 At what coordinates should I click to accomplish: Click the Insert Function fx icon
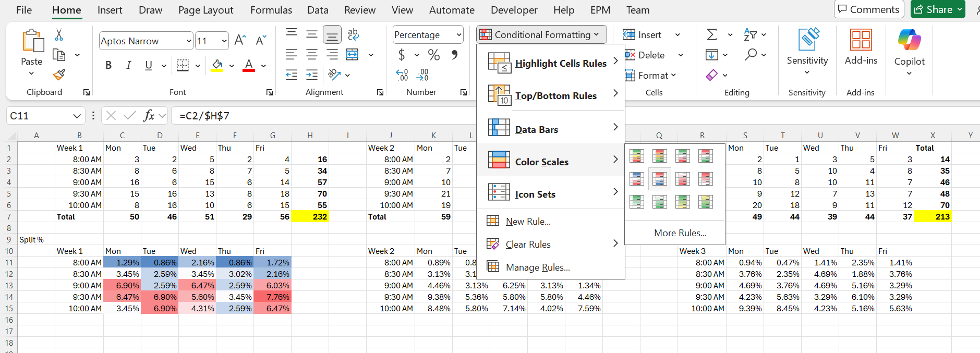(x=149, y=115)
